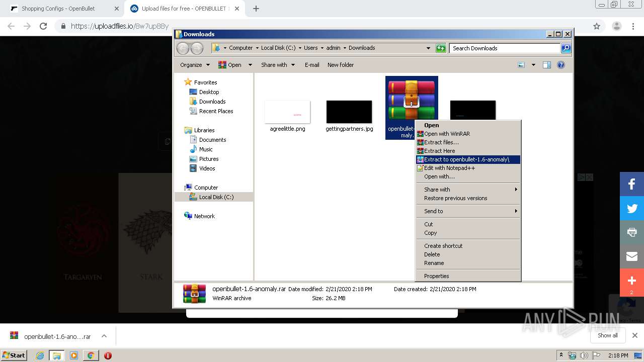
Task: Expand Share with submenu in context menu
Action: 468,190
